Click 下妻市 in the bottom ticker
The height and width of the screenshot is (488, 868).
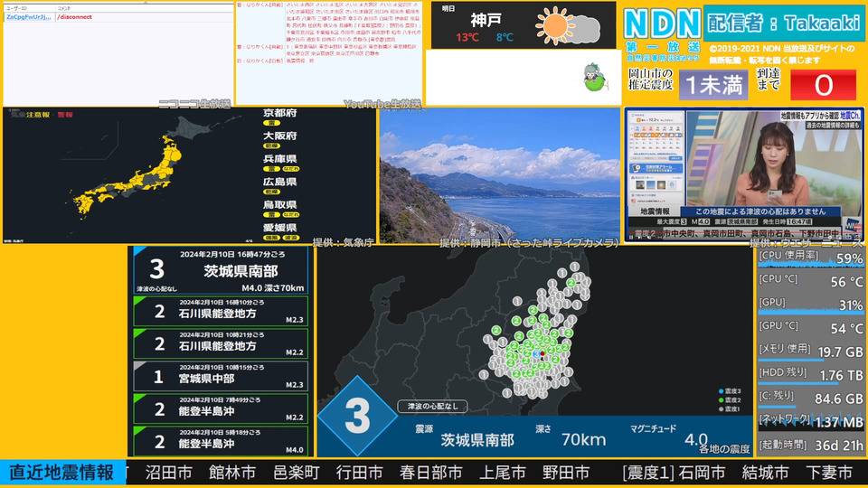829,473
